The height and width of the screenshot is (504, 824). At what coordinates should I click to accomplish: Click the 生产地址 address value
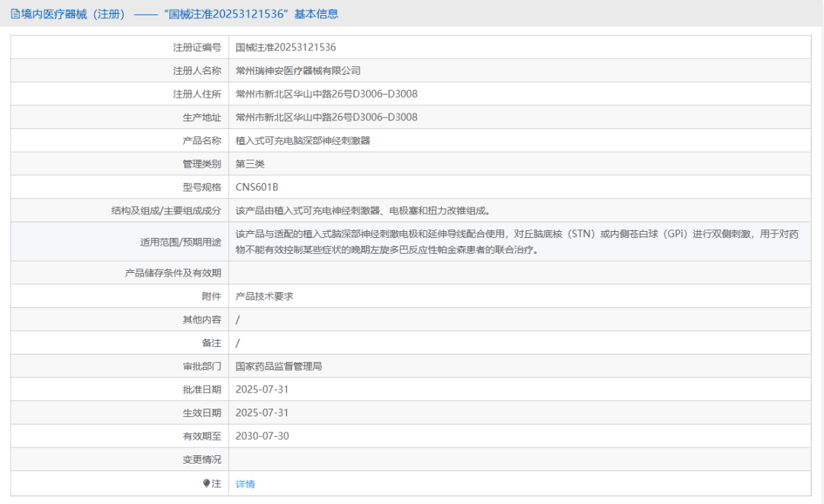coord(327,117)
